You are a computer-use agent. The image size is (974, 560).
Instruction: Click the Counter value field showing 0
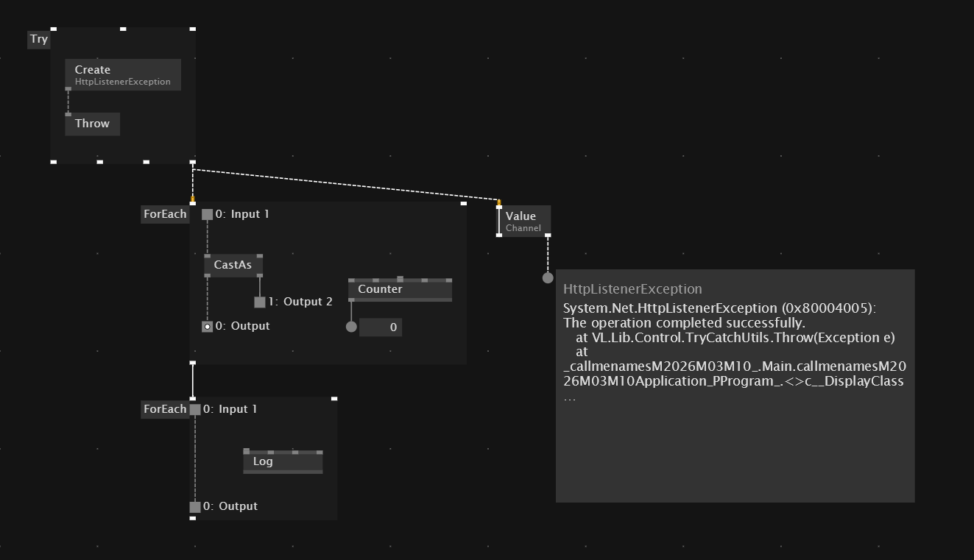coord(381,327)
